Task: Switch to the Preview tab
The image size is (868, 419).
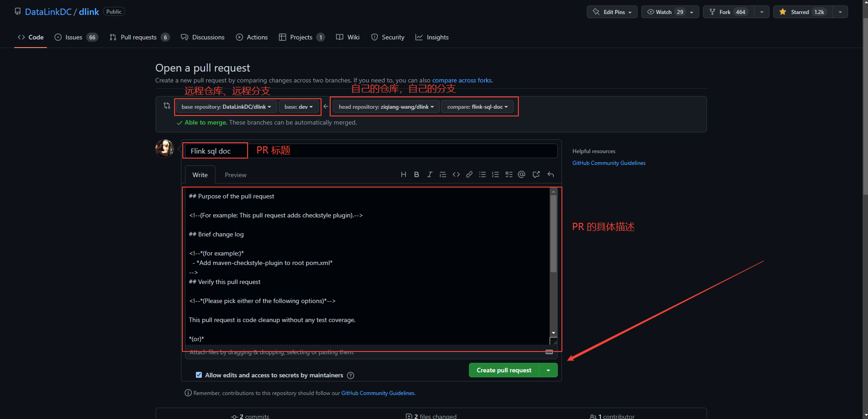Action: pyautogui.click(x=236, y=175)
